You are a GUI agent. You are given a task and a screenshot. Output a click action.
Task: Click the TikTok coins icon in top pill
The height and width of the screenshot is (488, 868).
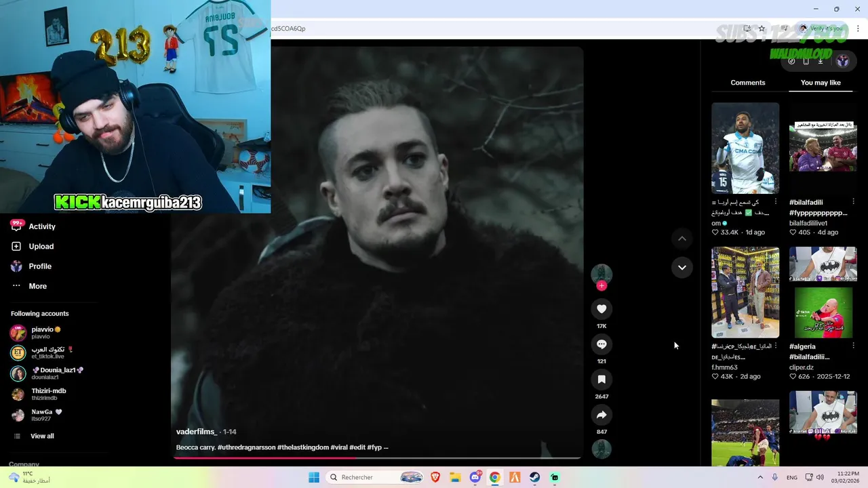click(x=791, y=61)
